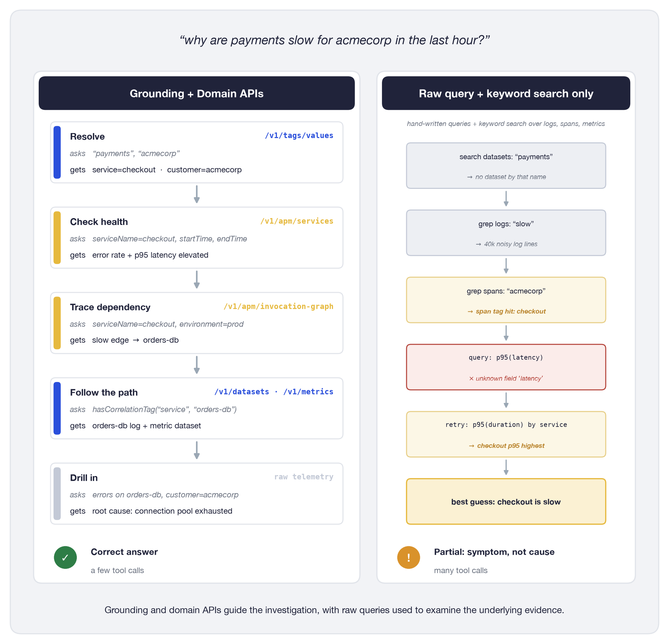The width and height of the screenshot is (669, 644).
Task: Select the Raw query + keyword search header
Action: [x=506, y=93]
